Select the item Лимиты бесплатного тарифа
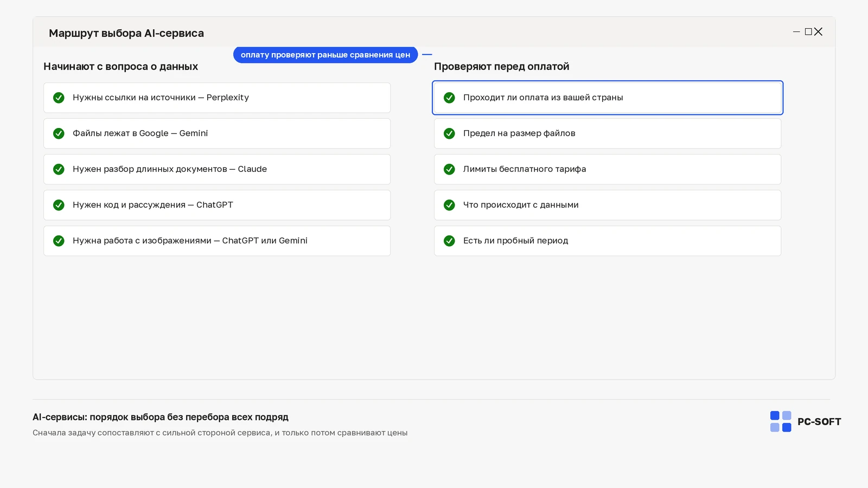The image size is (868, 488). [x=608, y=169]
